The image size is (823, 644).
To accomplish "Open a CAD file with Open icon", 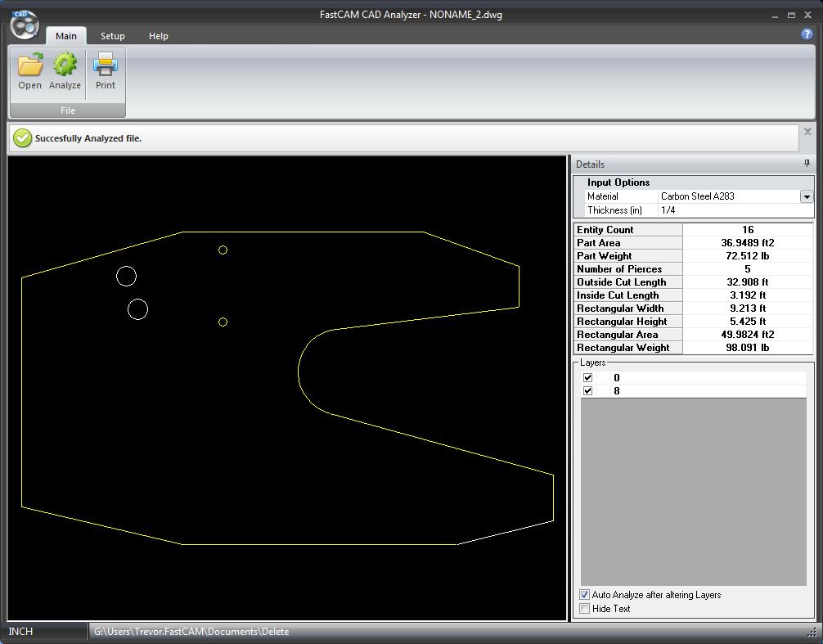I will coord(30,71).
